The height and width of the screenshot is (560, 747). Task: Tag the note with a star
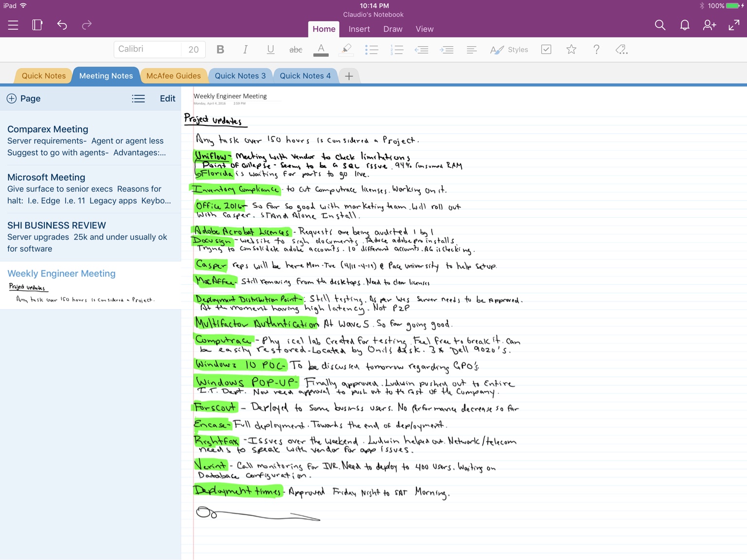tap(571, 50)
